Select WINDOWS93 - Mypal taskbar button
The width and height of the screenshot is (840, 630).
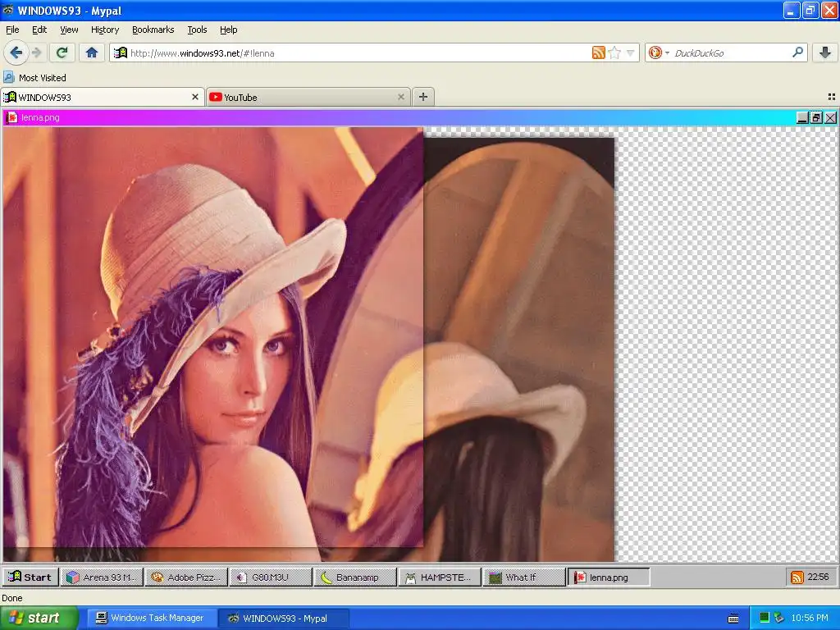(284, 619)
